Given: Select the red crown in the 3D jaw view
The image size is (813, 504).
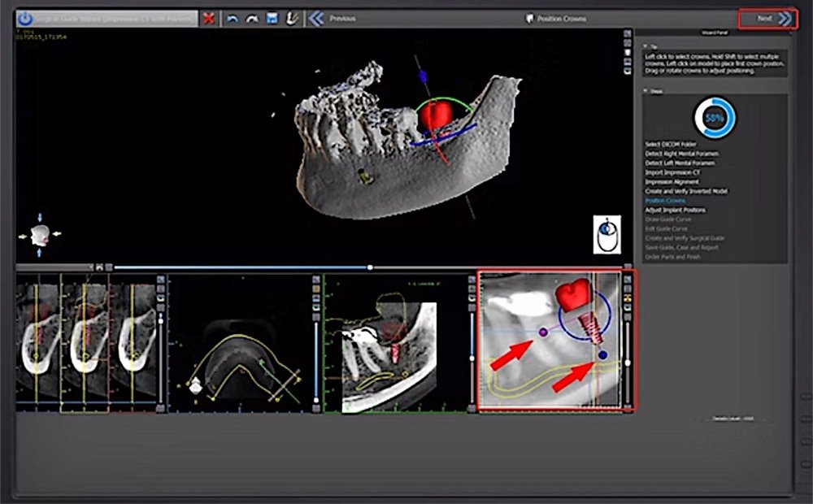Looking at the screenshot, I should pos(436,115).
